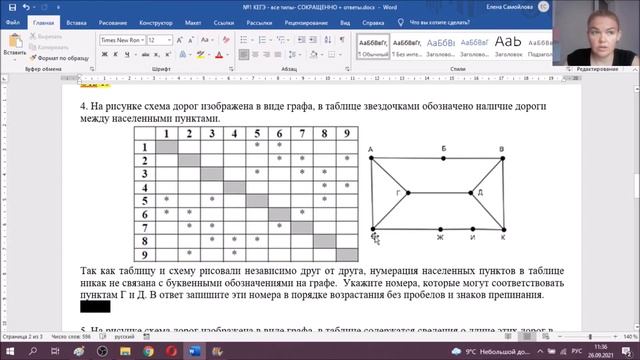Screen dimensions: 640x360
Task: Click line spacing icon
Action: tap(292, 54)
